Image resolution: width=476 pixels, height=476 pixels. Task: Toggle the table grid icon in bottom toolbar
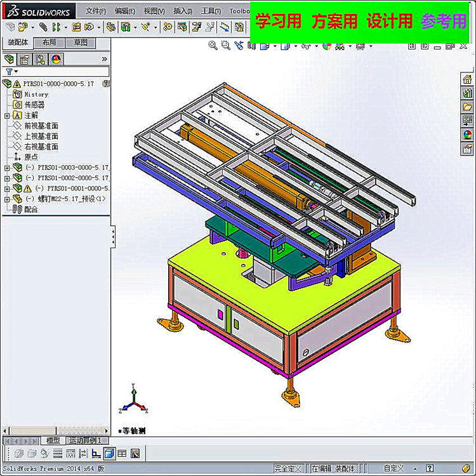tap(122, 454)
